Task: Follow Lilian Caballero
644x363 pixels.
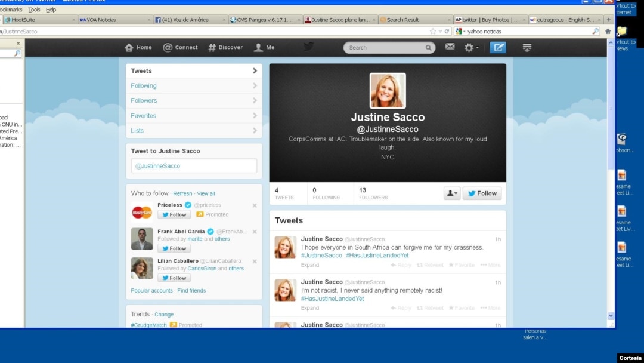Action: pos(174,278)
